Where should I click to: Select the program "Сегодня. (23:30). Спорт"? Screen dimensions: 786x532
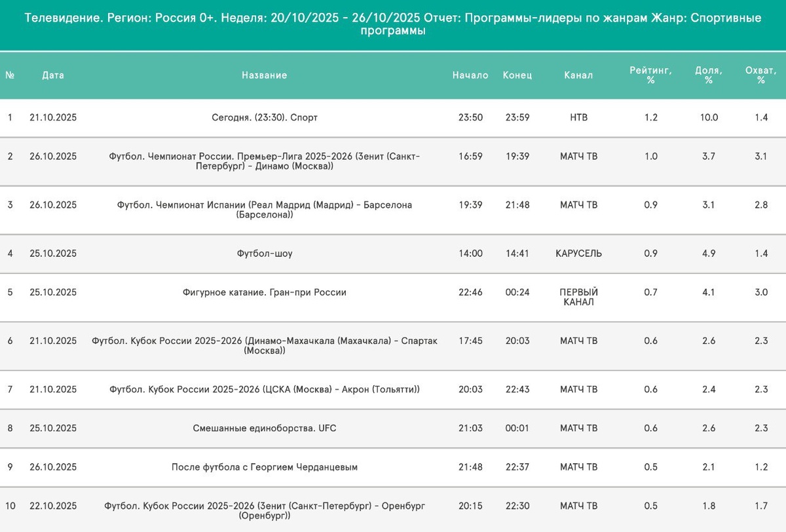265,118
